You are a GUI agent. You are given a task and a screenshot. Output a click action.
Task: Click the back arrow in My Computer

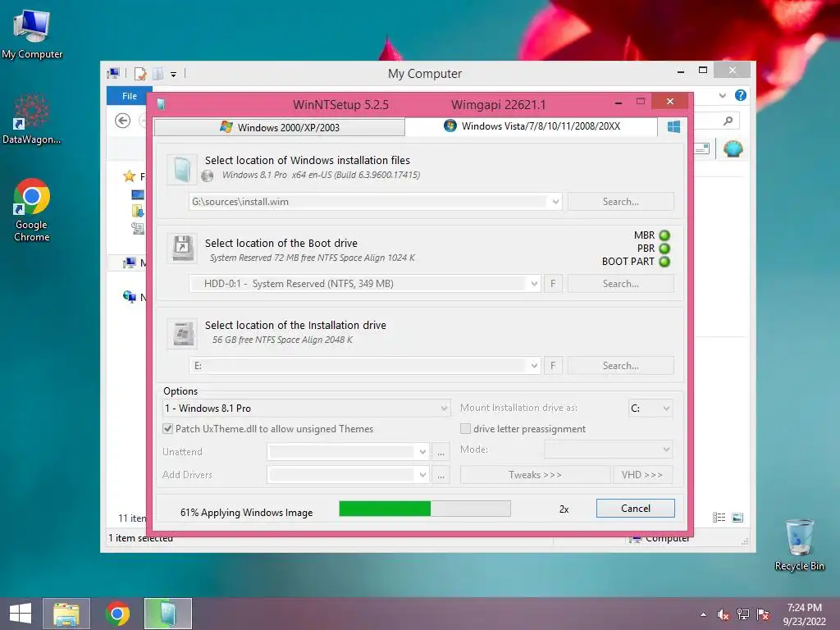coord(123,121)
